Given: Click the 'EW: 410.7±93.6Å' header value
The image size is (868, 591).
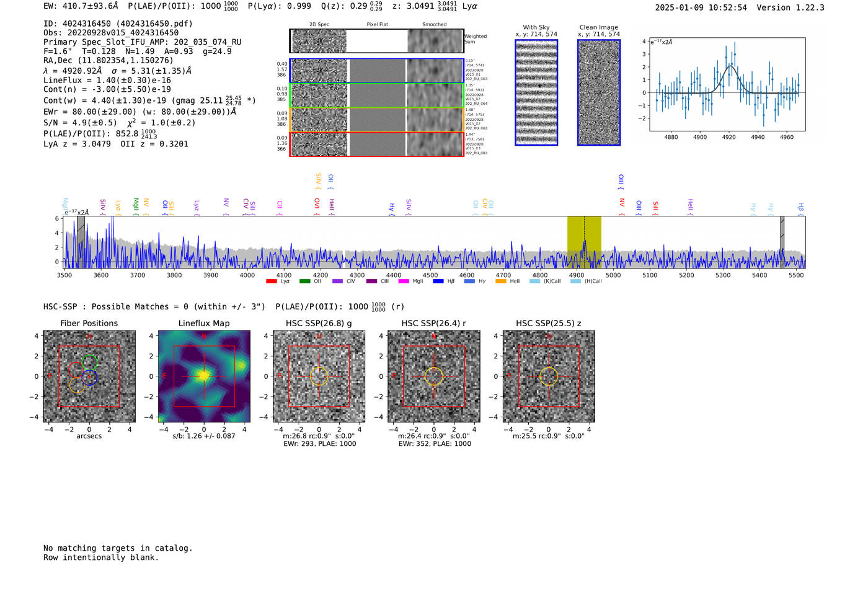Looking at the screenshot, I should click(x=81, y=6).
